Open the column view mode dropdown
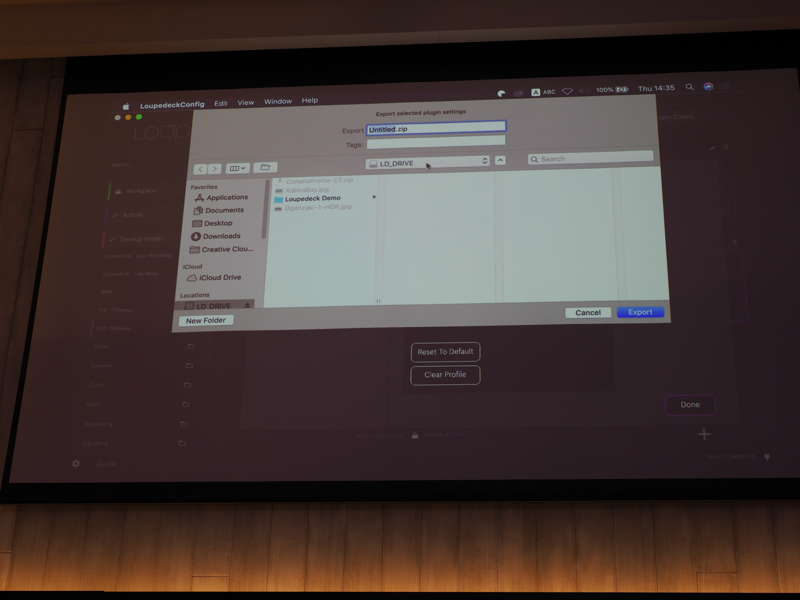This screenshot has width=800, height=600. point(237,168)
